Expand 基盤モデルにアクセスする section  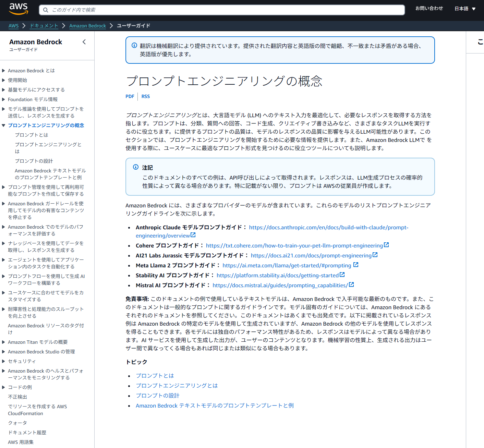click(3, 90)
